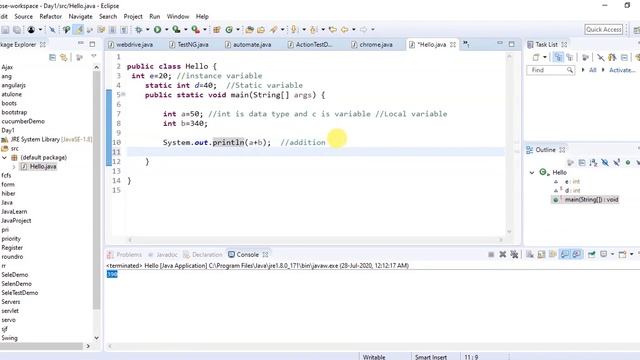Toggle Hide Fields in Outline toolbar
Image resolution: width=640 pixels, height=360 pixels.
[605, 162]
